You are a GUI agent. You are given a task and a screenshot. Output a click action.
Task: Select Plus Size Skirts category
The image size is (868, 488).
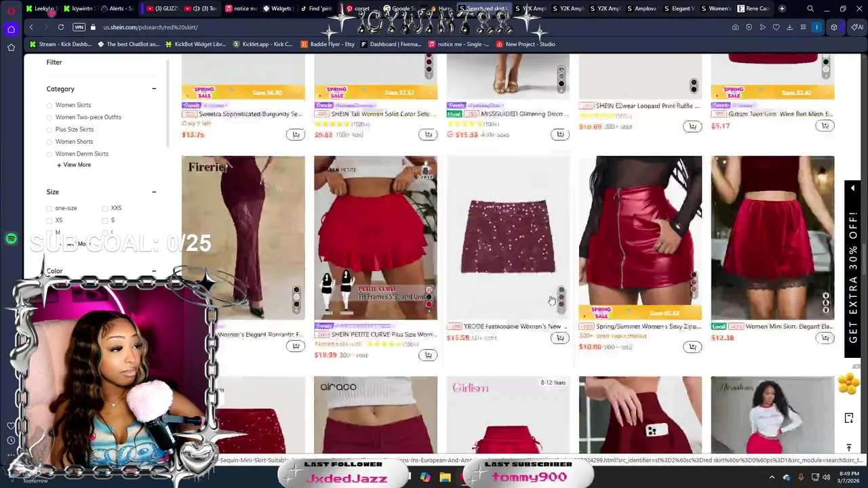(x=50, y=129)
